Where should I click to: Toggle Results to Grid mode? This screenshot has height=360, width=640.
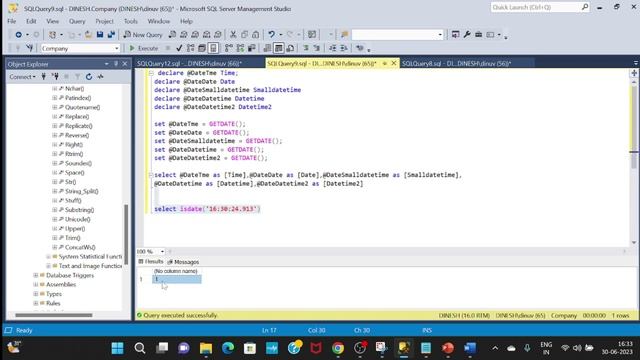(x=278, y=48)
